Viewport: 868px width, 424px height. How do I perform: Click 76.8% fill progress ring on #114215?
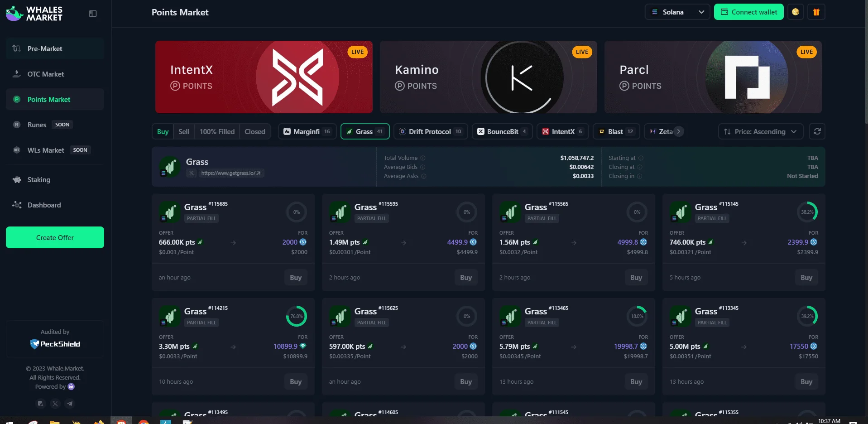pos(297,316)
